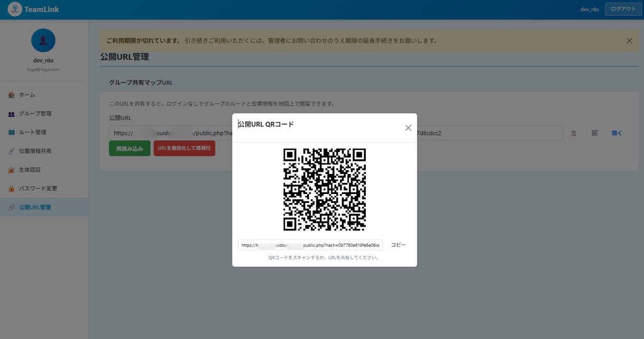Click the ログアウト button

(623, 9)
